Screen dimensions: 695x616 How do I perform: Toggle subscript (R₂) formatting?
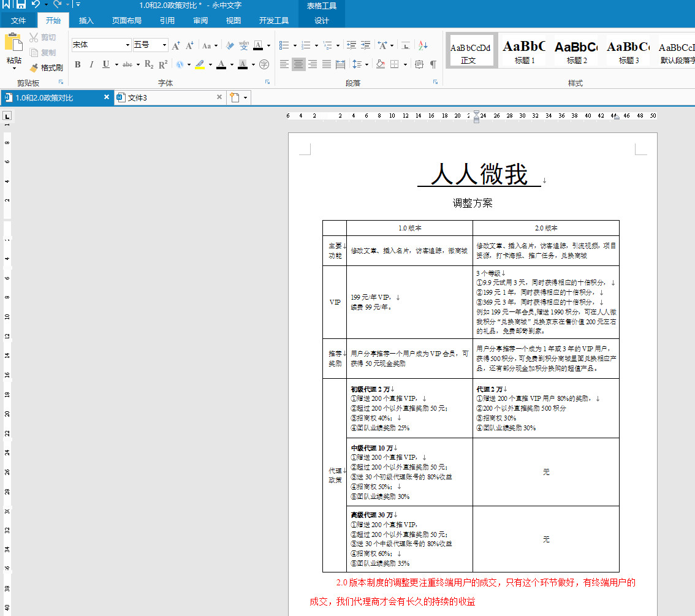tap(149, 65)
